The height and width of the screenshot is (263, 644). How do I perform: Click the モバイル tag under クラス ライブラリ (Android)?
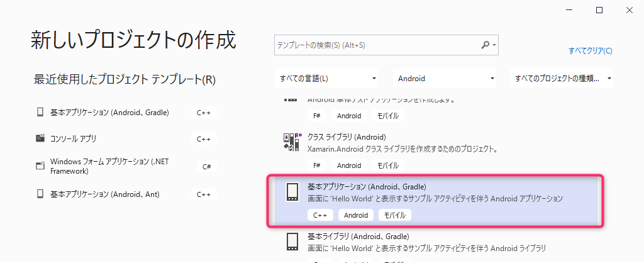[x=387, y=165]
